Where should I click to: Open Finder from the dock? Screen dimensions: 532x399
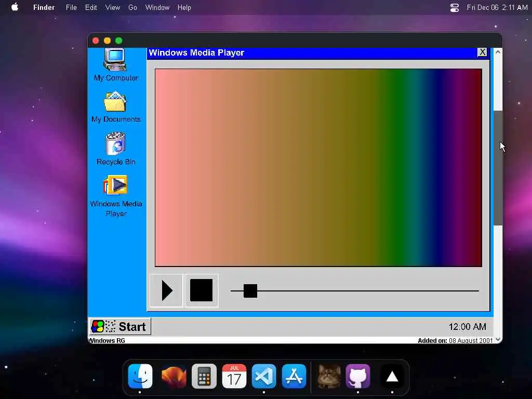pyautogui.click(x=140, y=376)
